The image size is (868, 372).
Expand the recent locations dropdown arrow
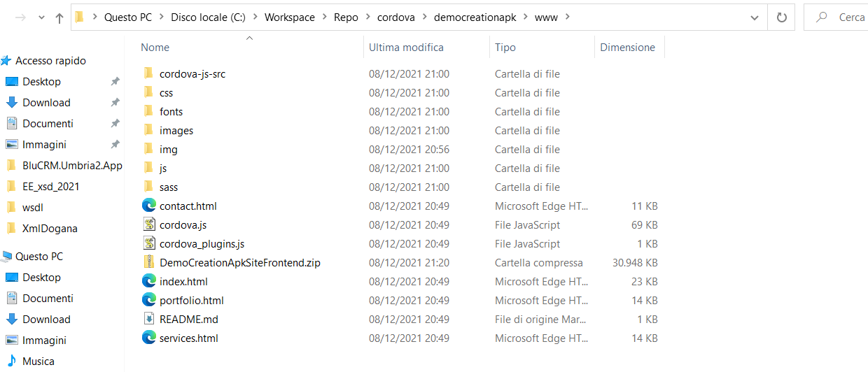point(41,18)
